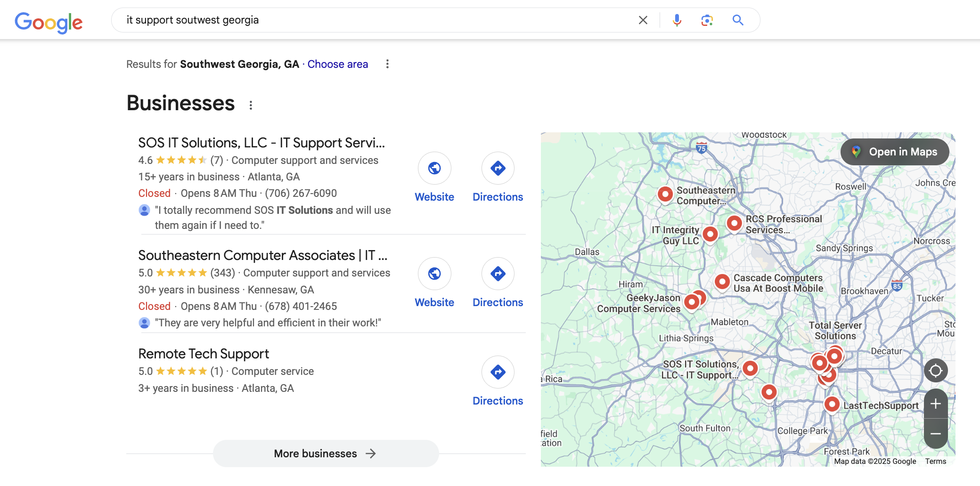The width and height of the screenshot is (980, 486).
Task: Click Sandy Springs label on map
Action: tap(844, 248)
